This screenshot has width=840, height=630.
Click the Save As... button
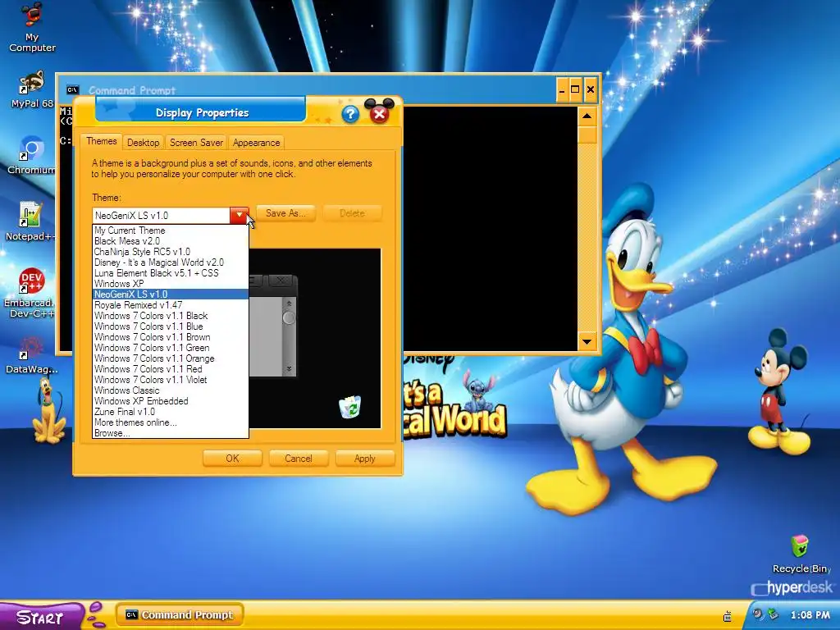(x=285, y=213)
